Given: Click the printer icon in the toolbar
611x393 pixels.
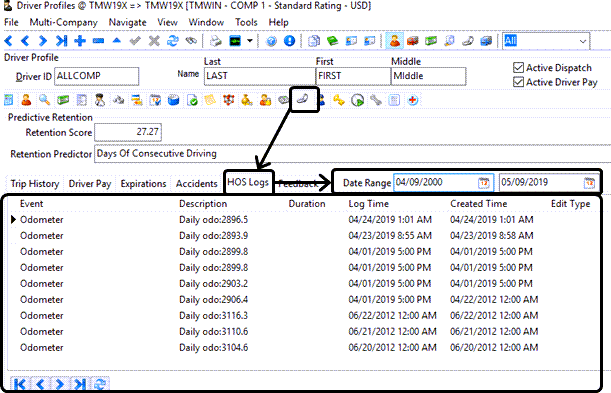Looking at the screenshot, I should (215, 41).
